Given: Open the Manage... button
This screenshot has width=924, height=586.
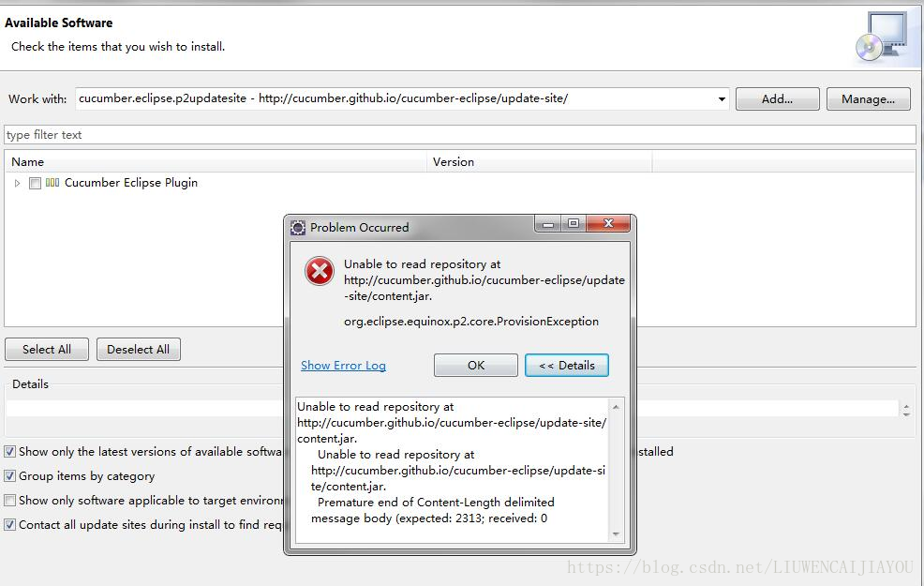Looking at the screenshot, I should [x=868, y=99].
